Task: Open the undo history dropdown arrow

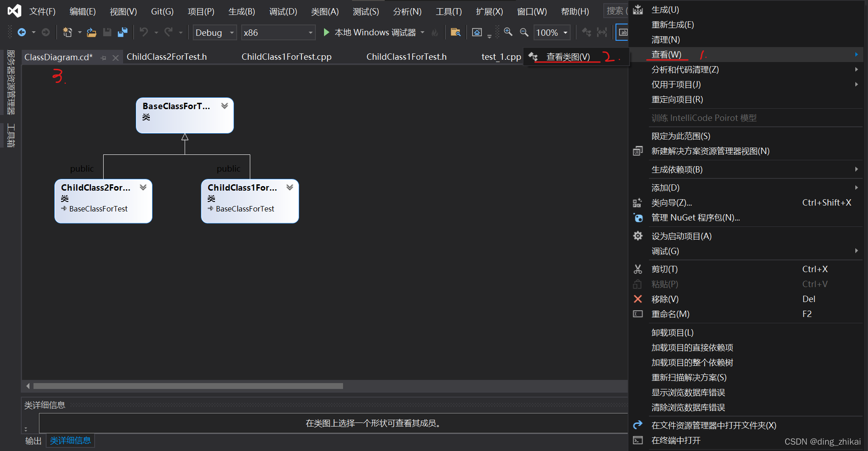Action: coord(156,32)
